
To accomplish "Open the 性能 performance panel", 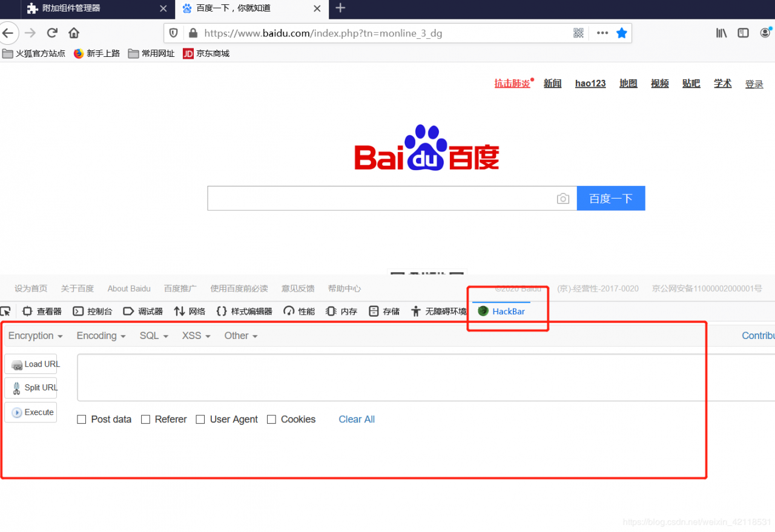I will click(299, 311).
